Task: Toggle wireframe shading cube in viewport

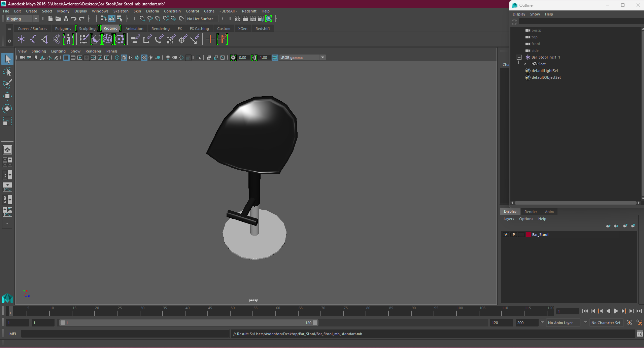Action: [x=117, y=58]
